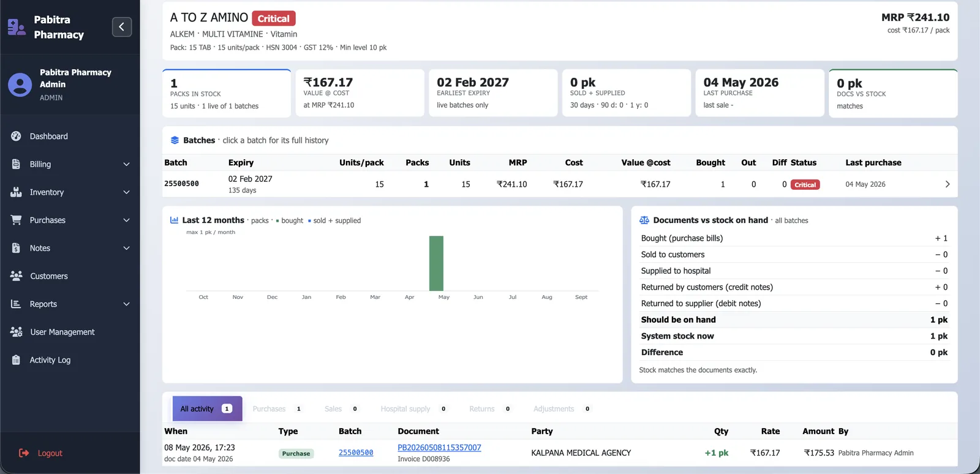Click the 02 Feb 2027 earliest expiry card
980x474 pixels.
[x=493, y=92]
